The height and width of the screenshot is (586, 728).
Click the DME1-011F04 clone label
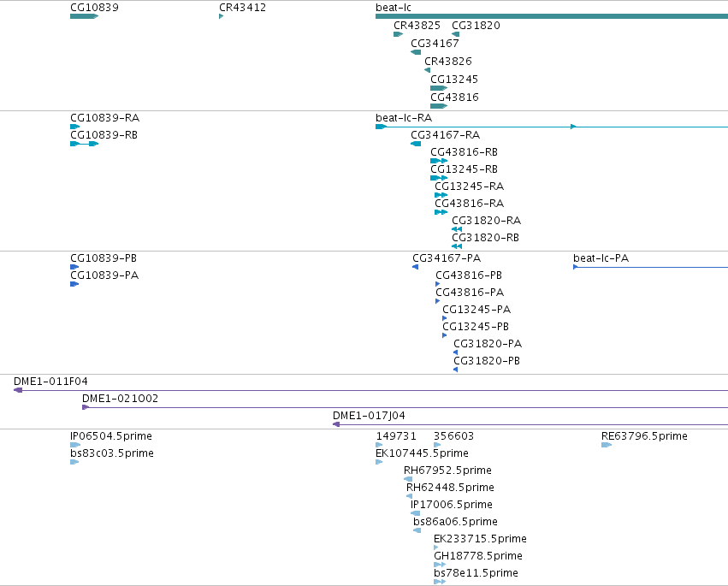[50, 382]
